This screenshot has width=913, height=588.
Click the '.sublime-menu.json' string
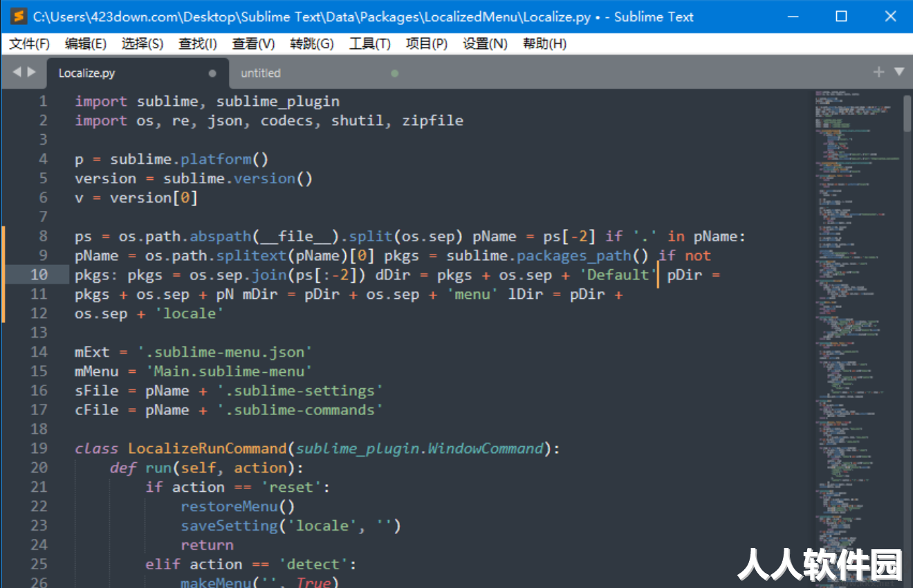225,352
